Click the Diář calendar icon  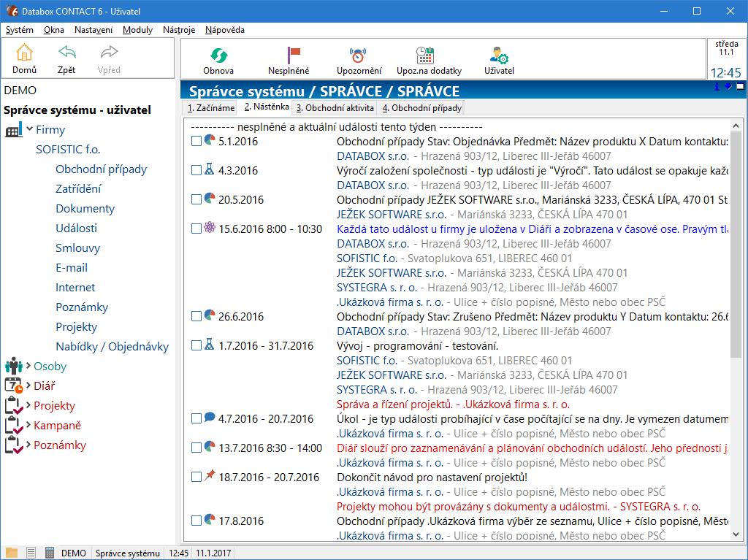tap(13, 386)
